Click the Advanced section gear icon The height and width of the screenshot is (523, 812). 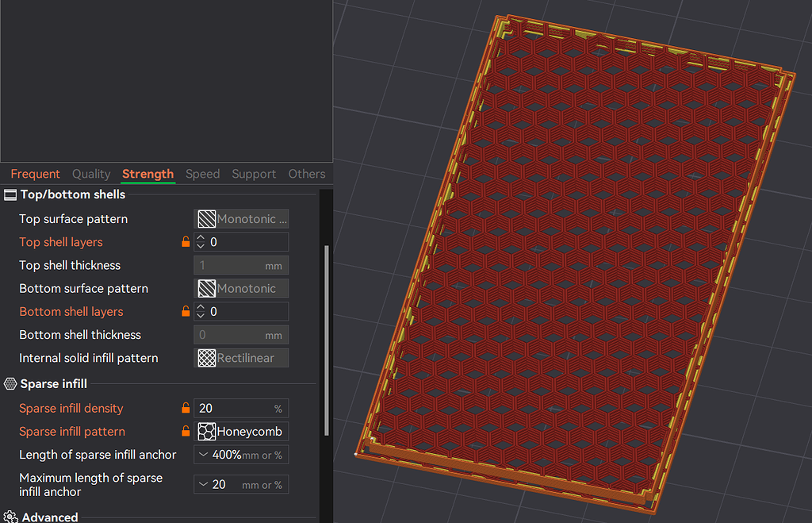[10, 517]
